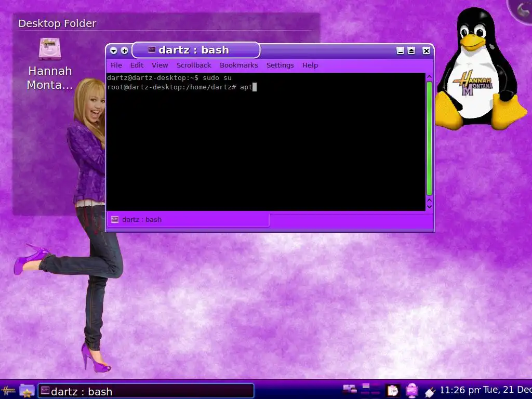The height and width of the screenshot is (399, 532).
Task: Open the View menu
Action: (160, 65)
